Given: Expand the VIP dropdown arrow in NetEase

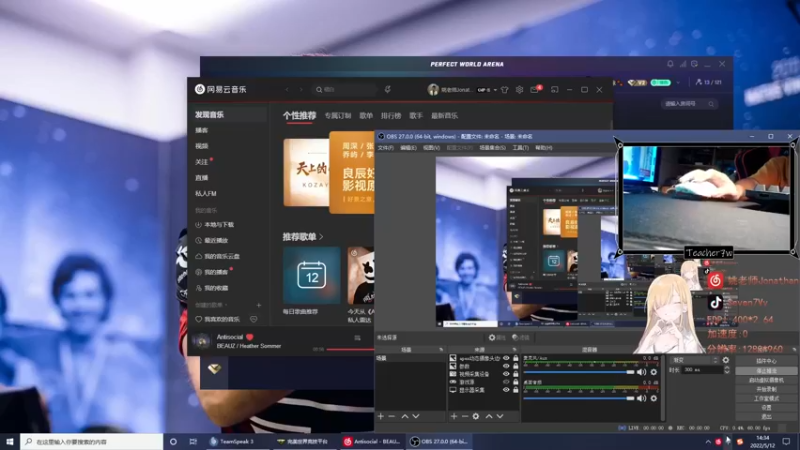Looking at the screenshot, I should (x=495, y=90).
